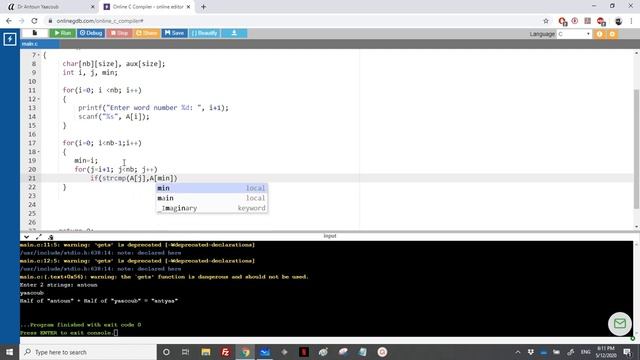Select the main.c file tab
Image resolution: width=640 pixels, height=360 pixels.
[40, 44]
